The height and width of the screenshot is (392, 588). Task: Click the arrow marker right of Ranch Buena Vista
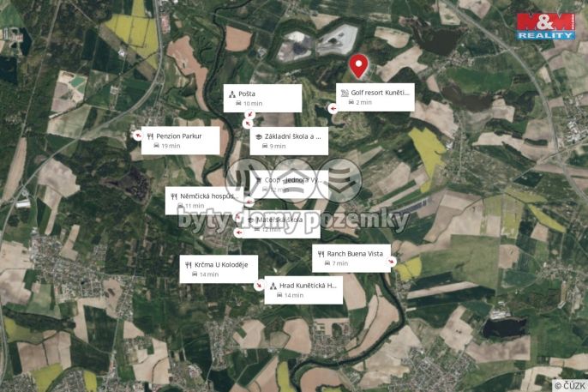pyautogui.click(x=392, y=262)
